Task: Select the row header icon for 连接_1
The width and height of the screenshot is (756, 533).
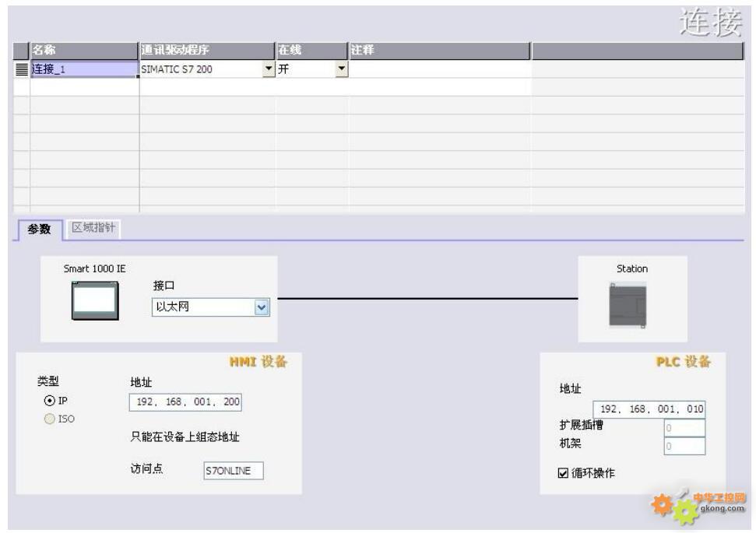Action: 22,69
